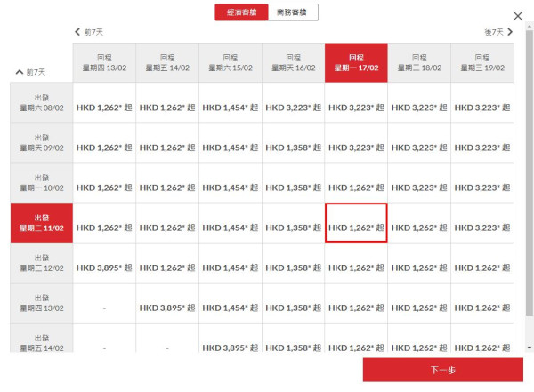Select departure row 星期六 08/02
This screenshot has width=534, height=392.
[42, 103]
